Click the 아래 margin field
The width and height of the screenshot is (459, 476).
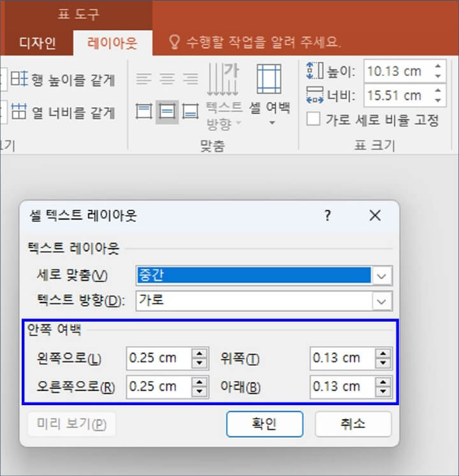pos(342,387)
